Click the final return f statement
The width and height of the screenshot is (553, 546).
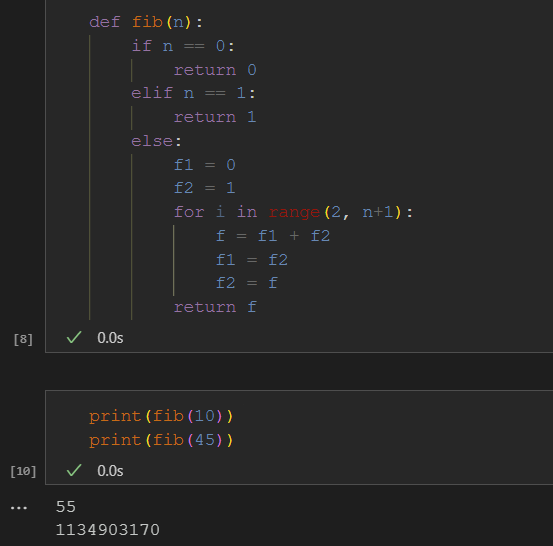[x=215, y=307]
